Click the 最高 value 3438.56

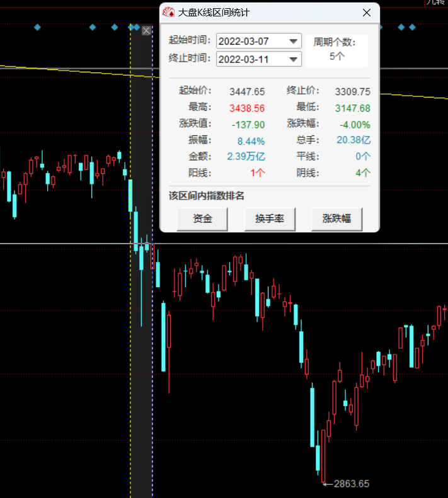point(247,108)
